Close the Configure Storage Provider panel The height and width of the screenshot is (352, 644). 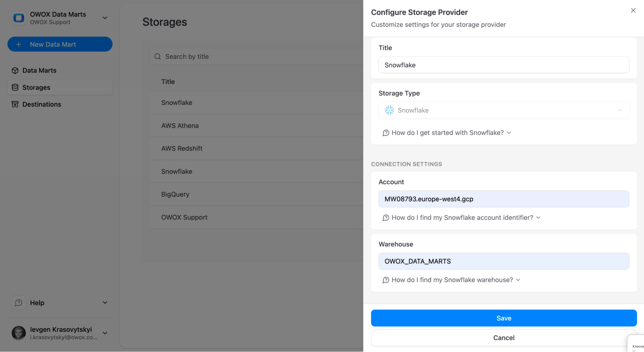(x=633, y=11)
